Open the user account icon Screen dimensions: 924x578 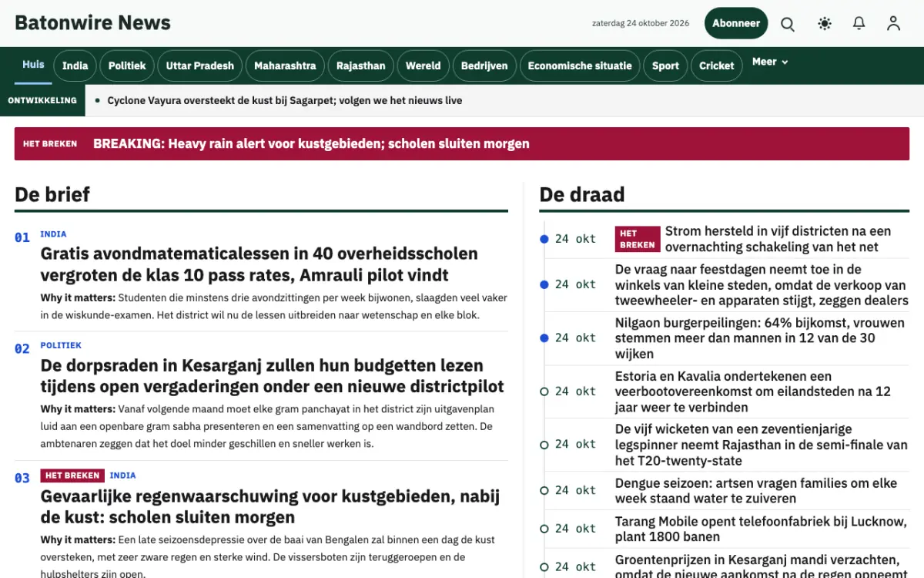893,24
